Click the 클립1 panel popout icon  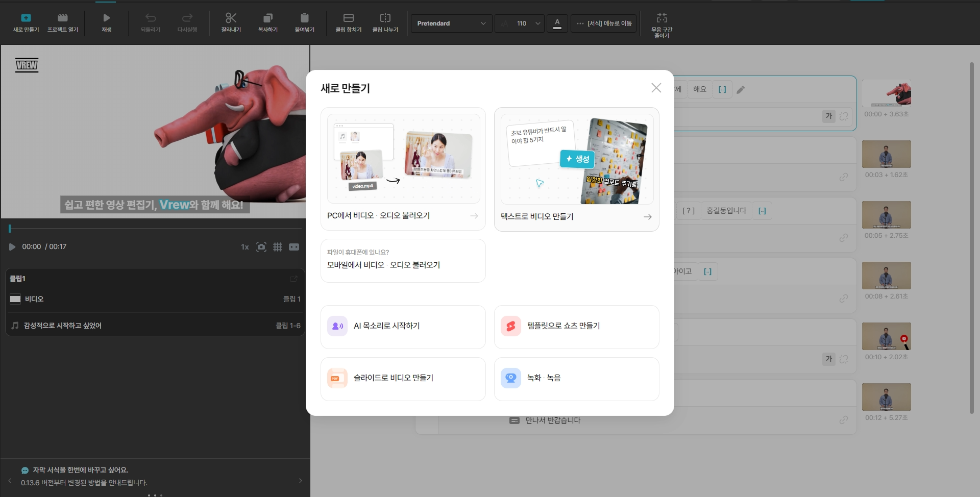293,279
